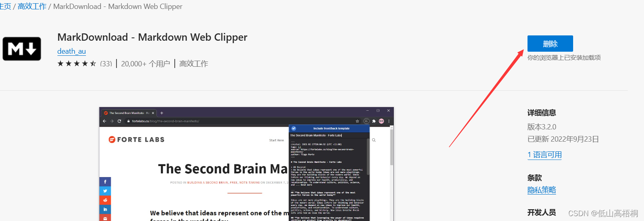Screen dimensions: 644x221
Task: Open the 1 语言可用 link
Action: click(x=545, y=155)
